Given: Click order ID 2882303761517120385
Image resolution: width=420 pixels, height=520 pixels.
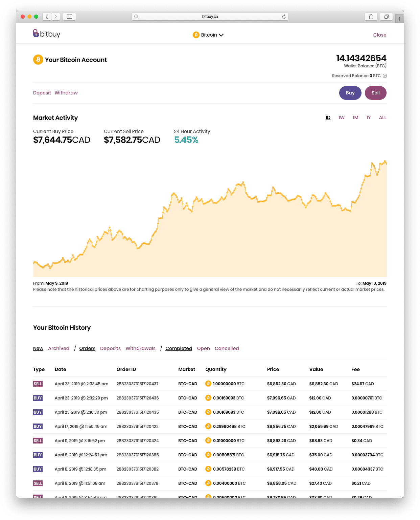Looking at the screenshot, I should (x=138, y=455).
